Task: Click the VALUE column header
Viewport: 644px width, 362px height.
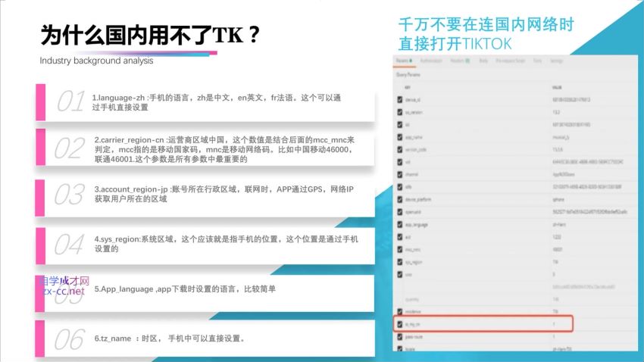Action: coord(557,87)
